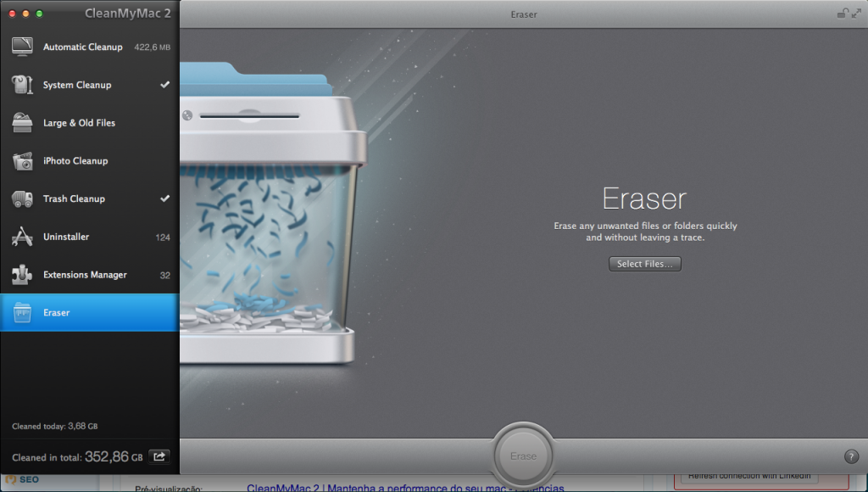Select the Uninstaller app icon

[22, 237]
